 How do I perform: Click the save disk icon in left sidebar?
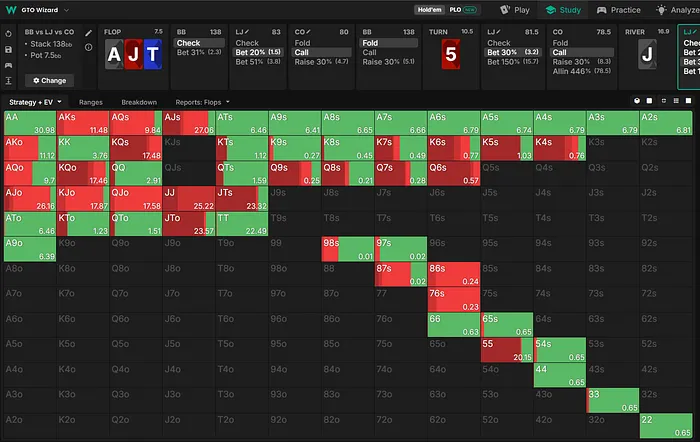(8, 50)
